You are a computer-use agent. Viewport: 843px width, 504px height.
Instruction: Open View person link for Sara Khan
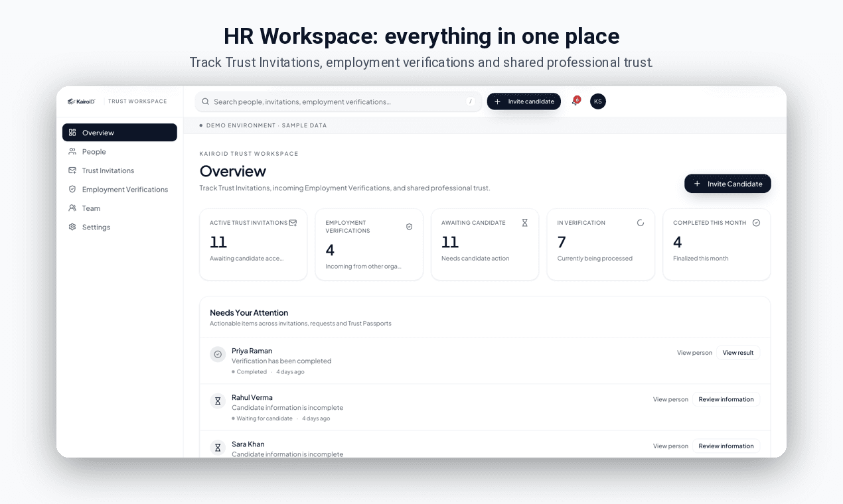click(670, 446)
